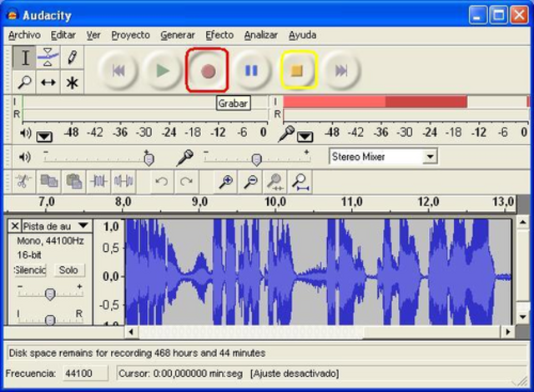This screenshot has width=534, height=392.
Task: Click the output meter speaker icon
Action: [26, 133]
